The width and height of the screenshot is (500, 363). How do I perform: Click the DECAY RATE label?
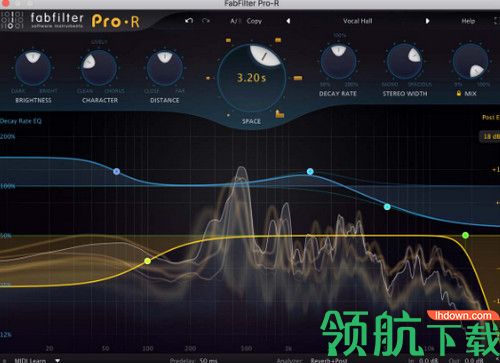coord(338,94)
